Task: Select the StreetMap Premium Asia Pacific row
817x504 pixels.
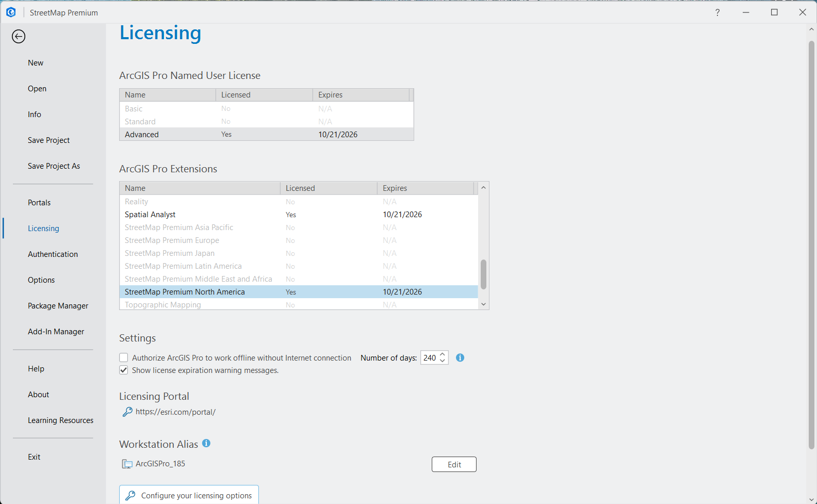Action: pyautogui.click(x=299, y=227)
